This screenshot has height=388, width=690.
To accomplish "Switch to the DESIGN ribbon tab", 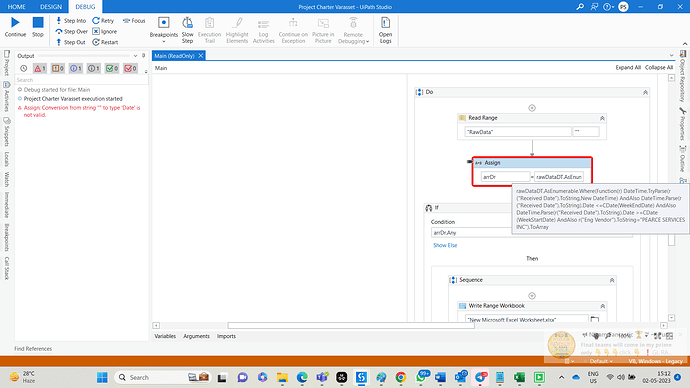I will tap(51, 7).
